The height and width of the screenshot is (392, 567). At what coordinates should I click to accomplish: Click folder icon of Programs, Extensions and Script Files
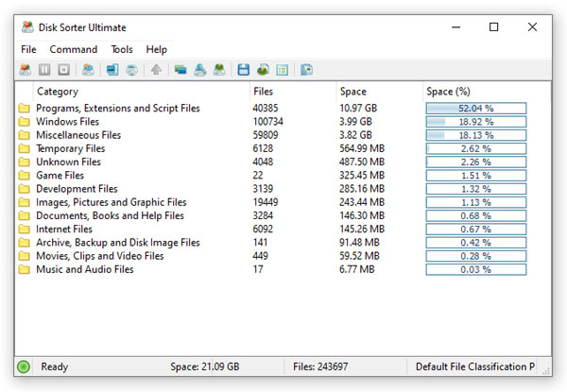(25, 108)
